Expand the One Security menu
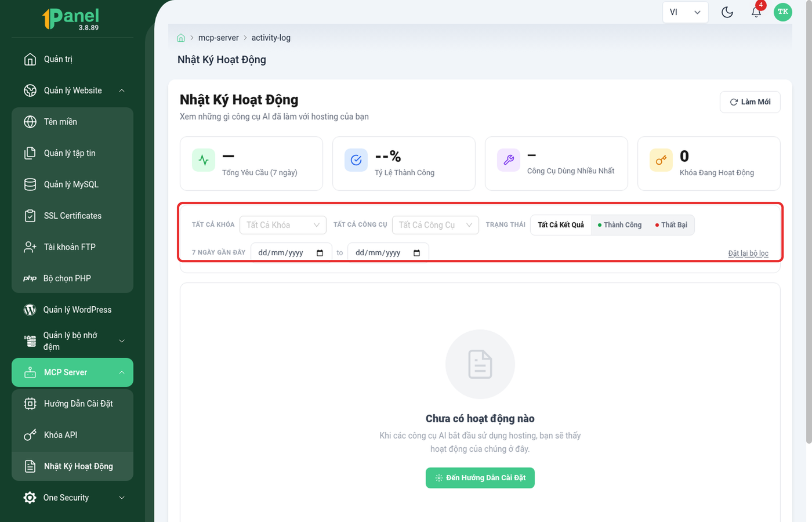The width and height of the screenshot is (812, 522). (72, 498)
